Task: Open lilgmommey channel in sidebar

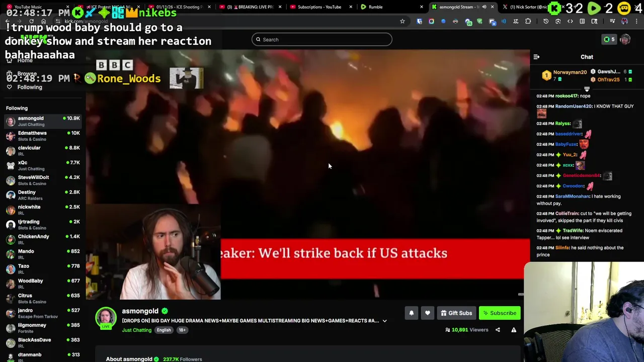Action: pyautogui.click(x=43, y=328)
